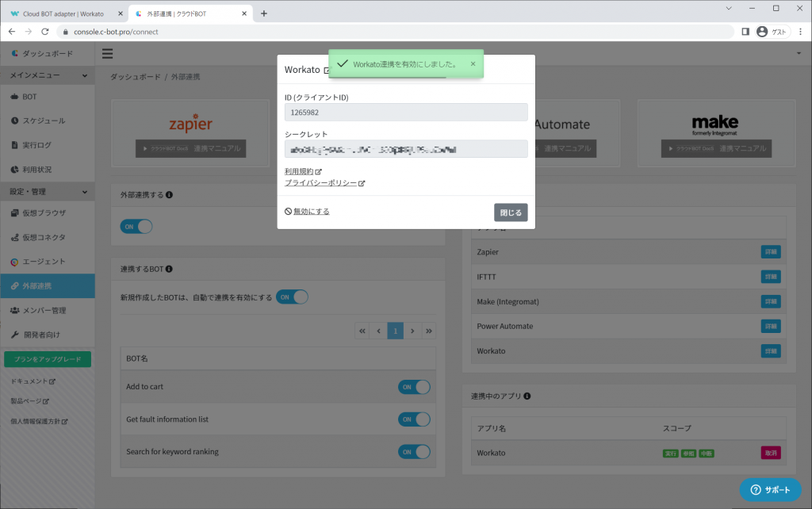Open the guest profile menu
Viewport: 812px width, 509px height.
coord(772,32)
